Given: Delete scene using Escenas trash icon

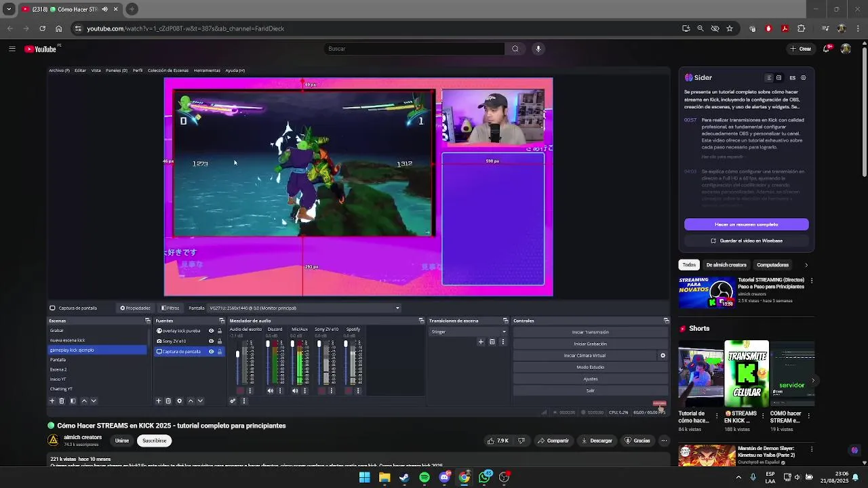Looking at the screenshot, I should click(62, 401).
